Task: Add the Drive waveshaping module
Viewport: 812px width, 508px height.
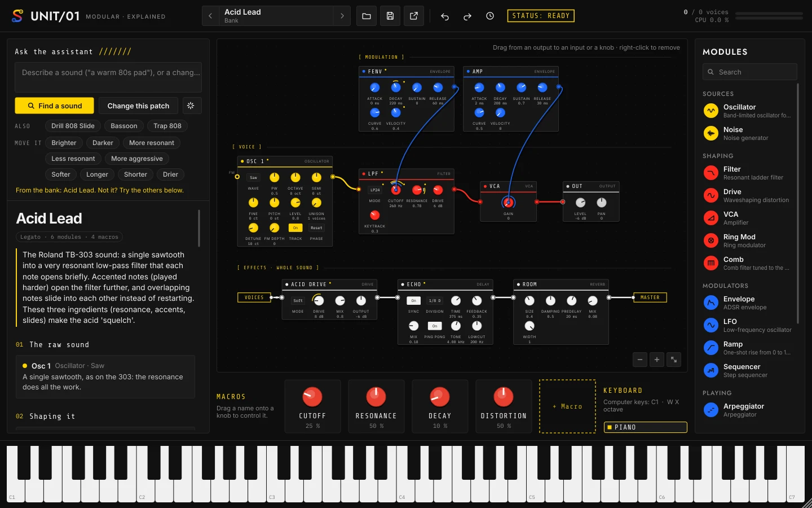Action: (x=711, y=195)
